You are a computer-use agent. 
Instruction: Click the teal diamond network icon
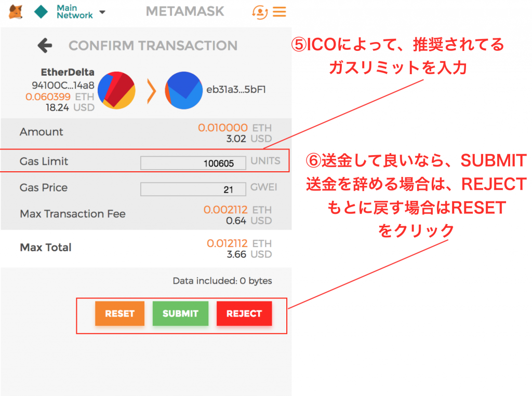tap(41, 12)
